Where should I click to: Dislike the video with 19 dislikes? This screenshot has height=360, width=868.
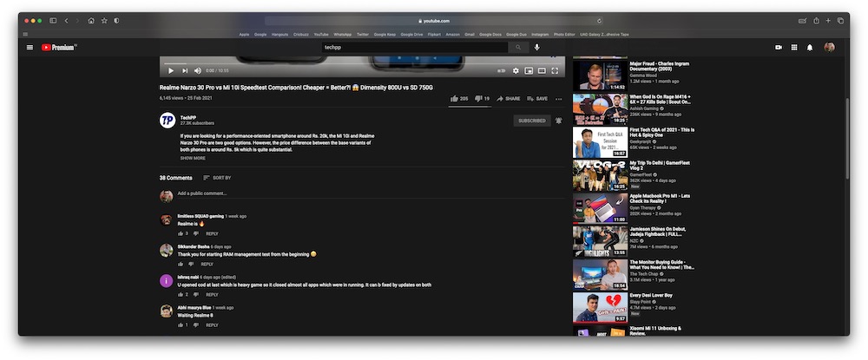(x=482, y=99)
